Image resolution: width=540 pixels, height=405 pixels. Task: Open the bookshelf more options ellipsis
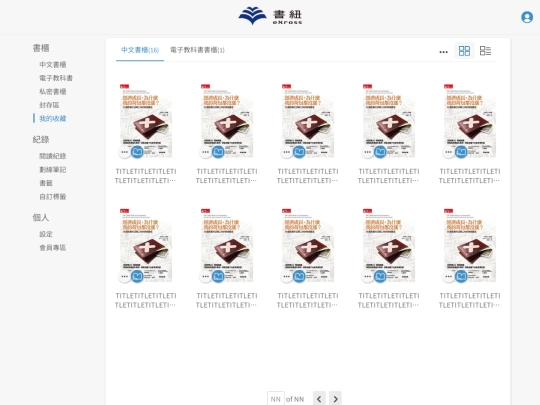click(x=443, y=52)
